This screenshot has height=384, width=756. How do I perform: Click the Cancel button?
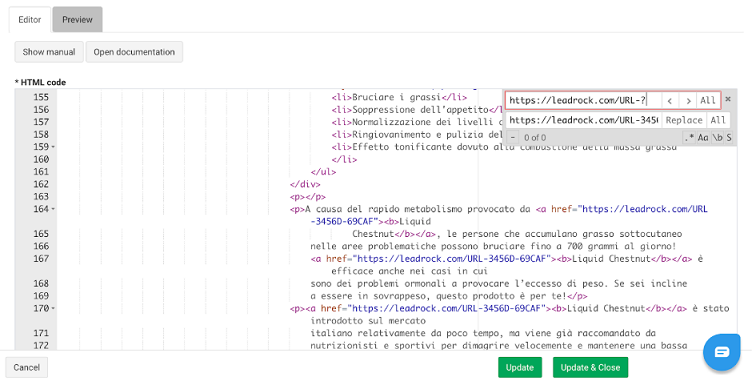pos(27,367)
